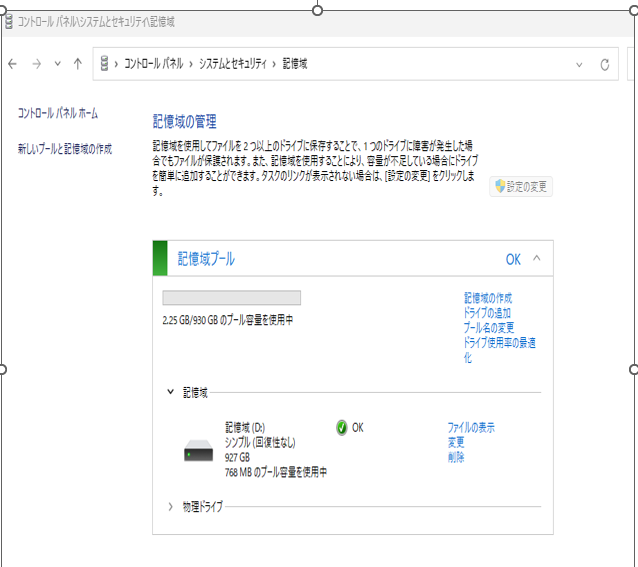Viewport: 638px width, 567px height.
Task: Open 新しいプールと記憶域の作成 link
Action: 65,149
